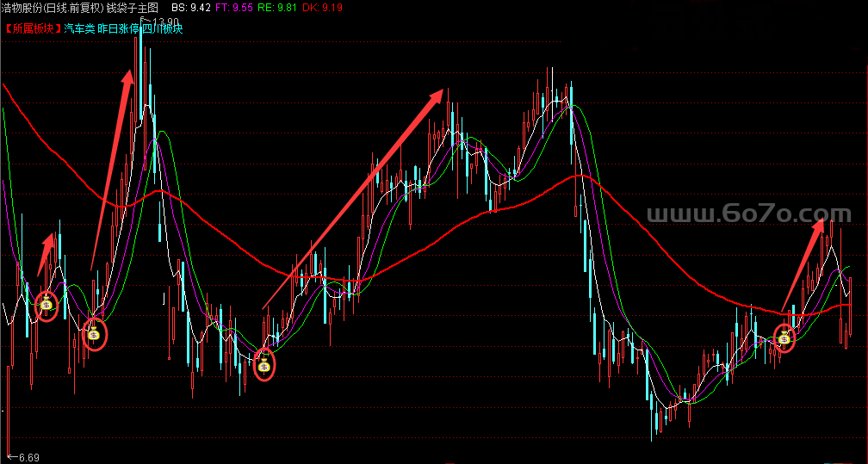The height and width of the screenshot is (464, 868).
Task: Click the long red arrow in chart middle
Action: pos(355,196)
